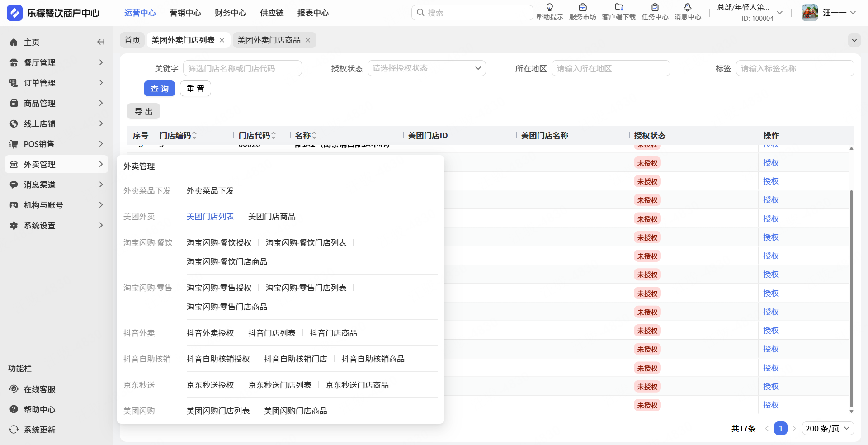This screenshot has width=868, height=445.
Task: Sort by 门店编码 column arrows
Action: [194, 135]
